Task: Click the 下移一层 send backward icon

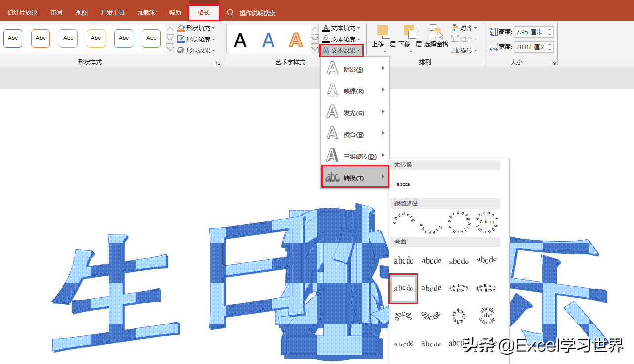Action: pos(409,32)
